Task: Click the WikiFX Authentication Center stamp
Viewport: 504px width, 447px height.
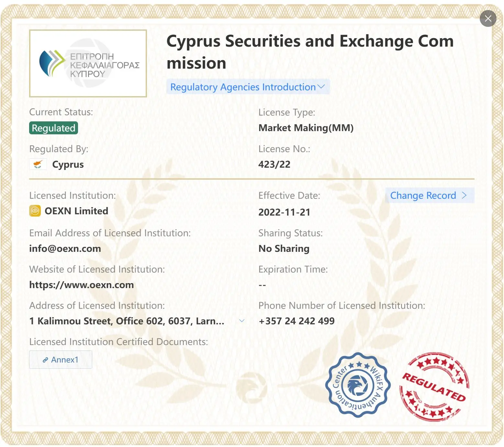Action: [x=358, y=385]
